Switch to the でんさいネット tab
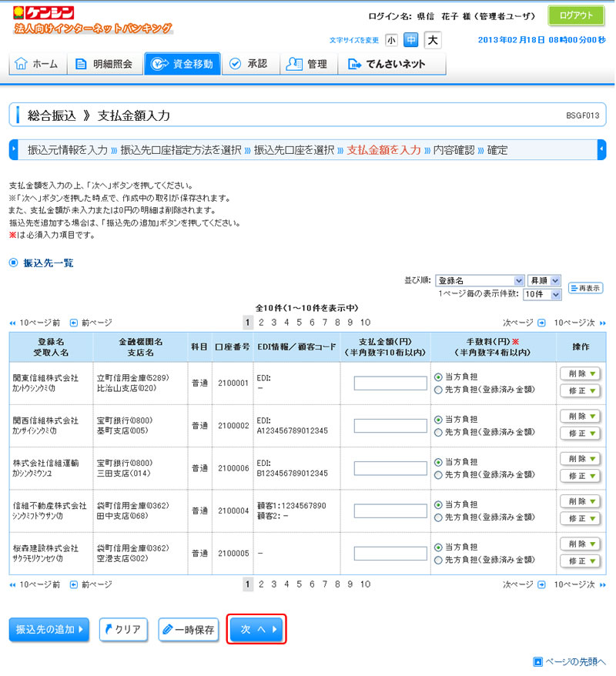616x676 pixels. [x=387, y=64]
